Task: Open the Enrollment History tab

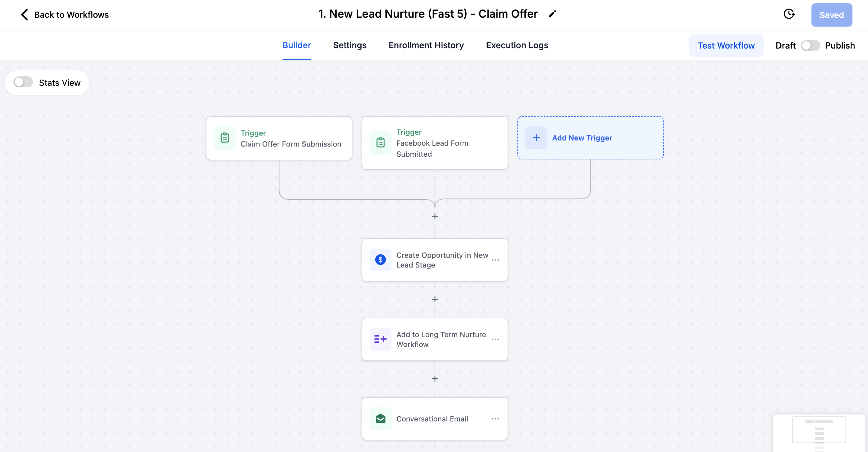Action: pyautogui.click(x=426, y=45)
